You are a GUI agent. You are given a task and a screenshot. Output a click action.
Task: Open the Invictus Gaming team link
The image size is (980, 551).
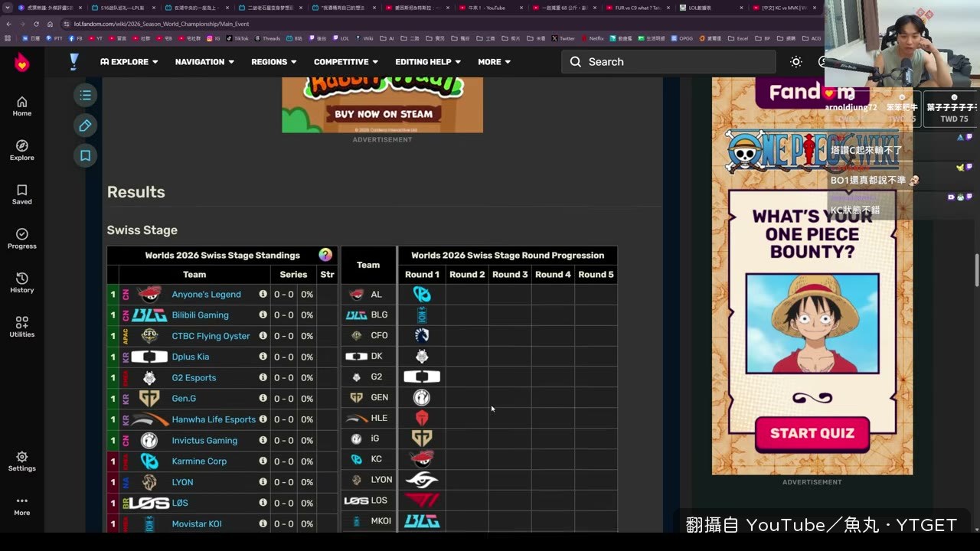204,440
